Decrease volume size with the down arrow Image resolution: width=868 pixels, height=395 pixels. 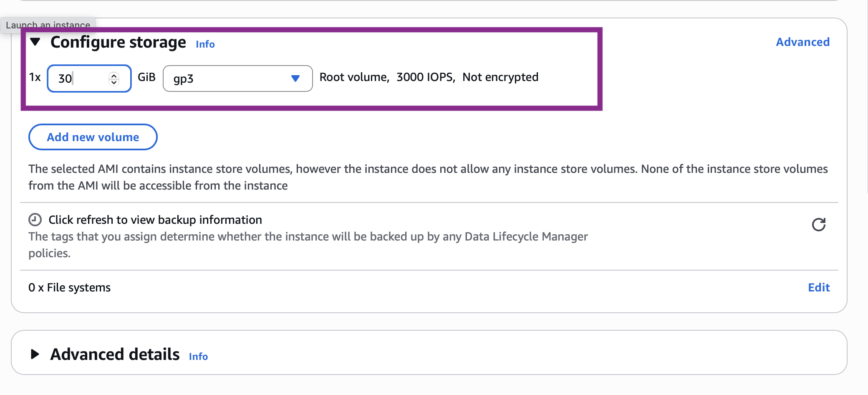coord(114,82)
